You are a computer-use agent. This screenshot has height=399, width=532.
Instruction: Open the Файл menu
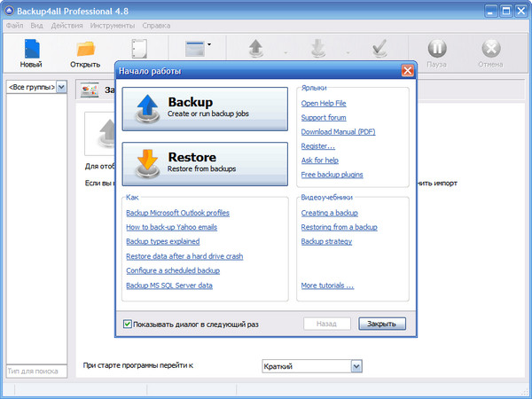click(x=14, y=26)
